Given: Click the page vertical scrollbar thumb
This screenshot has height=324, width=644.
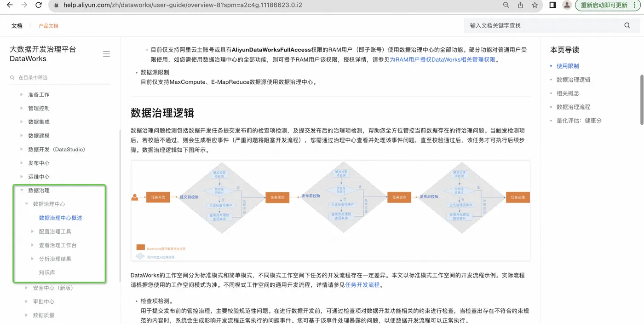Looking at the screenshot, I should point(642,99).
